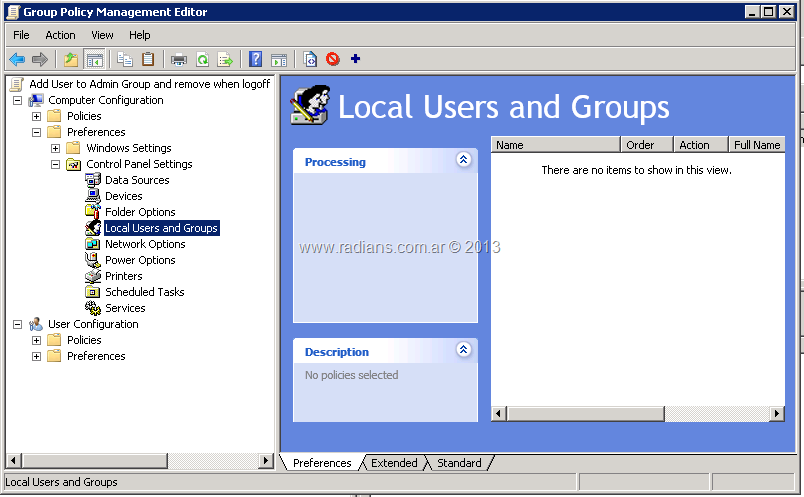This screenshot has width=804, height=497.
Task: Open Help via blue question mark icon
Action: point(256,59)
